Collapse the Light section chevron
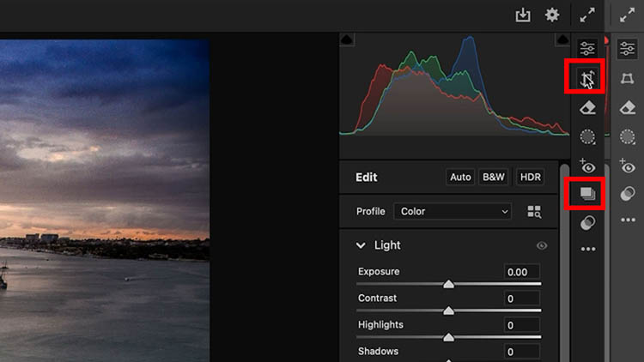The height and width of the screenshot is (362, 644). tap(361, 245)
